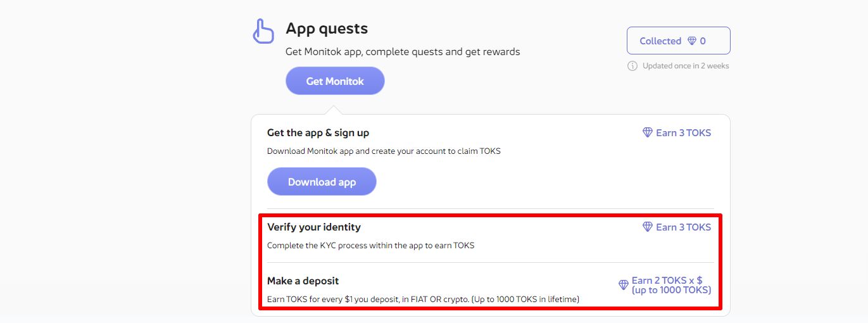Click Earn 3 TOKS on sign up quest

(x=683, y=133)
